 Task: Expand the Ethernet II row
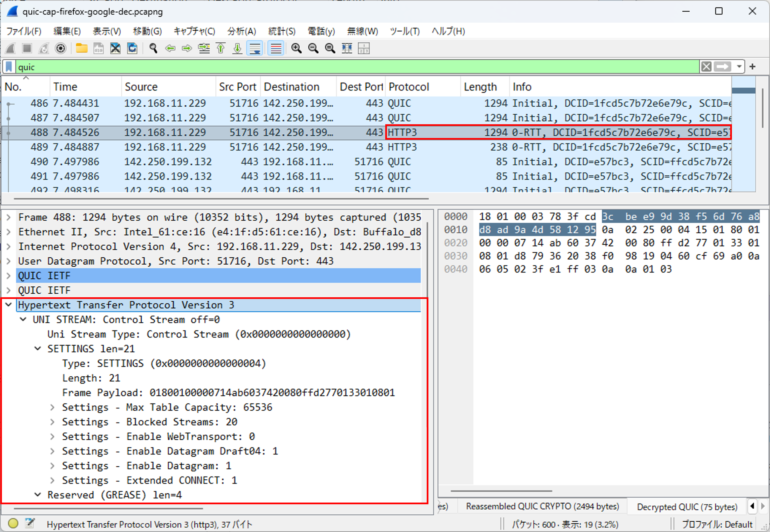[9, 232]
